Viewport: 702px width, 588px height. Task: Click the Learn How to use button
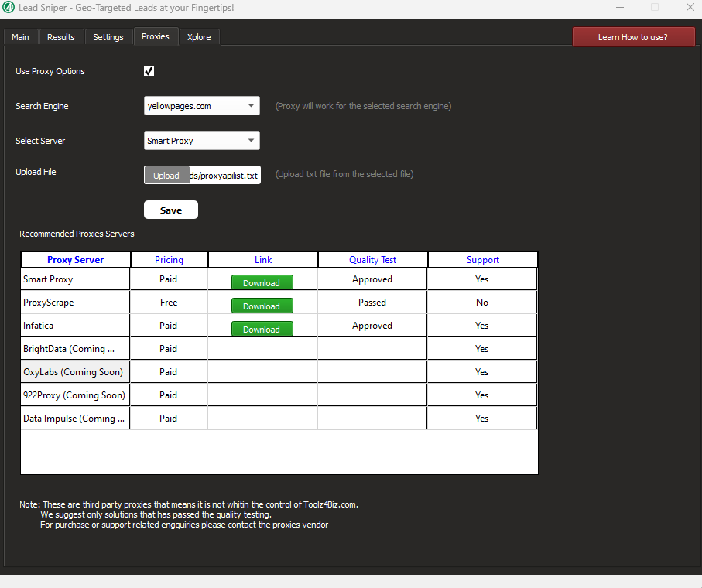[633, 37]
